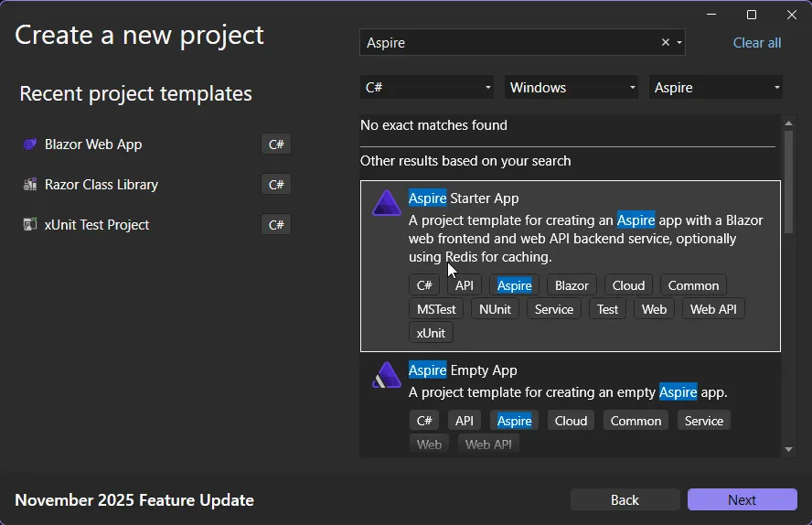This screenshot has height=525, width=812.
Task: Click the template list vertical scrollbar
Action: (788, 183)
